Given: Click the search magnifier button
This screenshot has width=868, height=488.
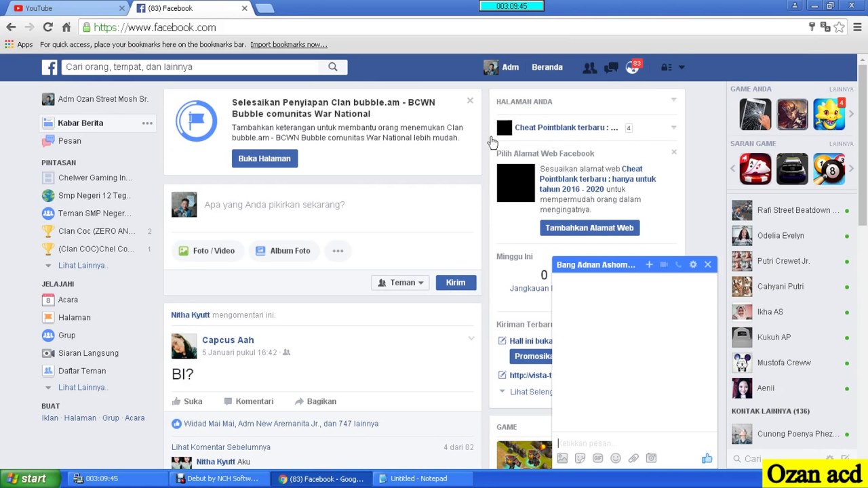Looking at the screenshot, I should pyautogui.click(x=332, y=67).
